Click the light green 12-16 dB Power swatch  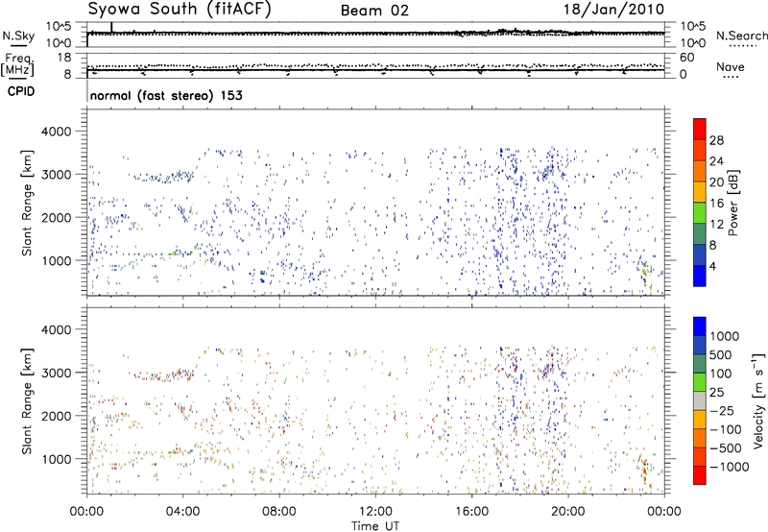(700, 212)
